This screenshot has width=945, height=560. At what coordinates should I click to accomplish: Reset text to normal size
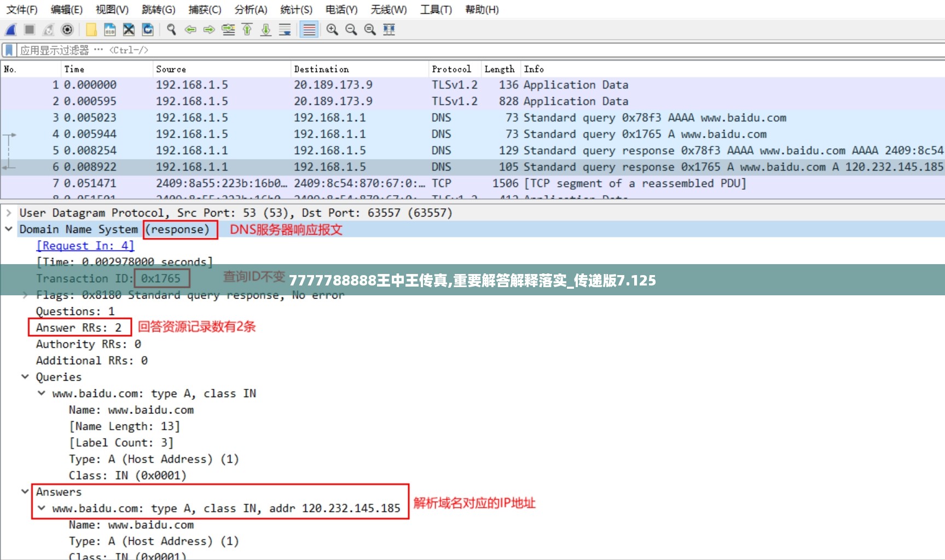click(370, 30)
